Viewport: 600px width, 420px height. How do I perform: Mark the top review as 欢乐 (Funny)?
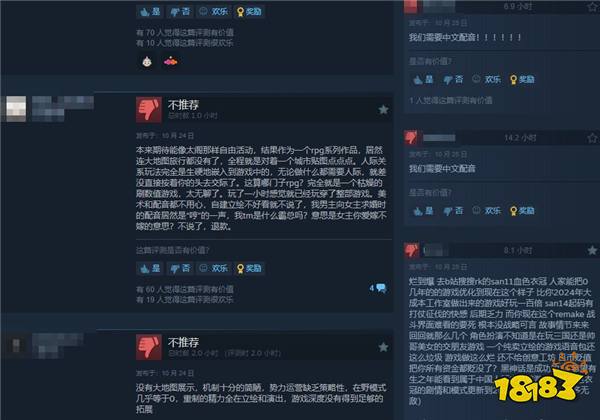pyautogui.click(x=214, y=11)
